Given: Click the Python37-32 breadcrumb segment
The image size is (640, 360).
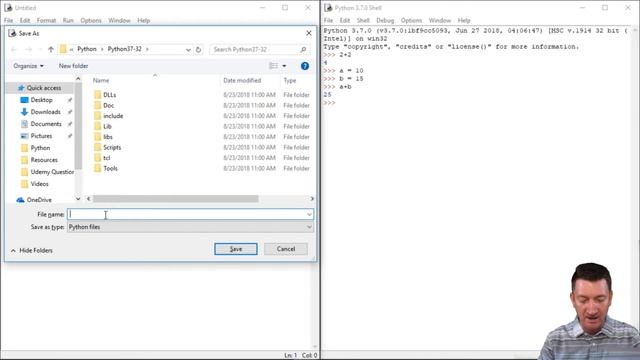Looking at the screenshot, I should [124, 49].
